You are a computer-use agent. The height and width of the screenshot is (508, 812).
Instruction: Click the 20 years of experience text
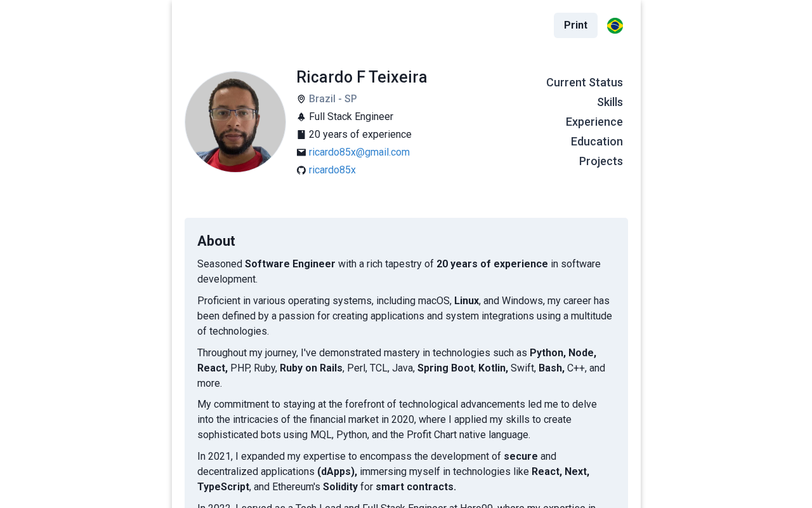tap(360, 135)
